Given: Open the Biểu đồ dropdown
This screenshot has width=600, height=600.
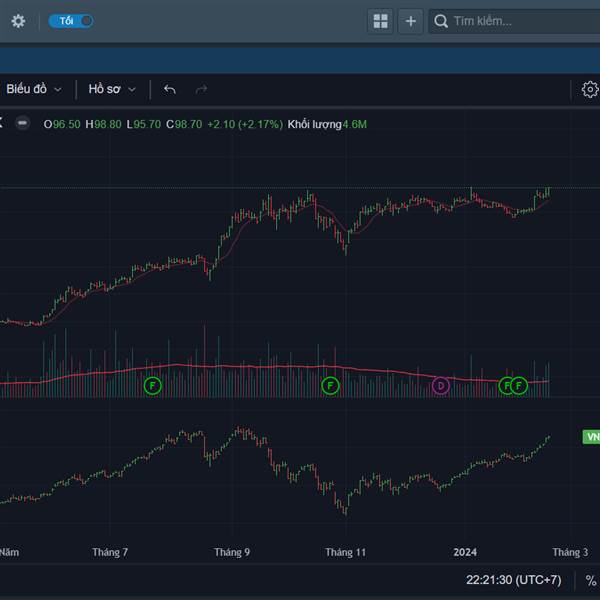Looking at the screenshot, I should point(34,89).
